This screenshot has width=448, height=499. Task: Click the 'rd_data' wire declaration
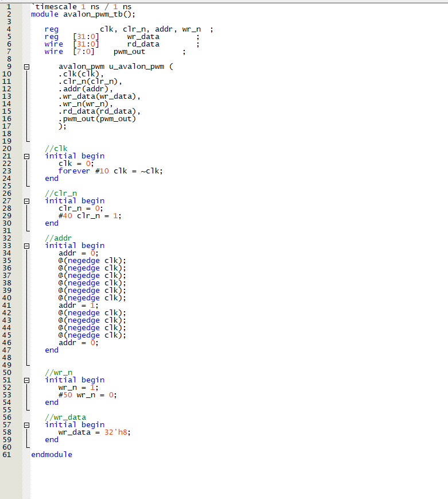[143, 44]
